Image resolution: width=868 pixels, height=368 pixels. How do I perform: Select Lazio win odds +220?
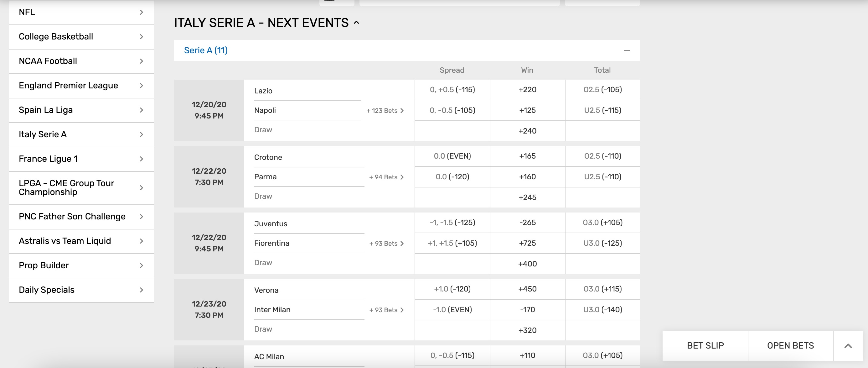coord(527,90)
